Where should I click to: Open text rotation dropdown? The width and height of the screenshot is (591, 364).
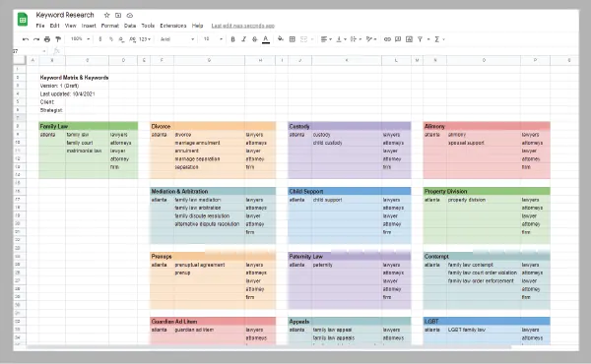(x=371, y=39)
